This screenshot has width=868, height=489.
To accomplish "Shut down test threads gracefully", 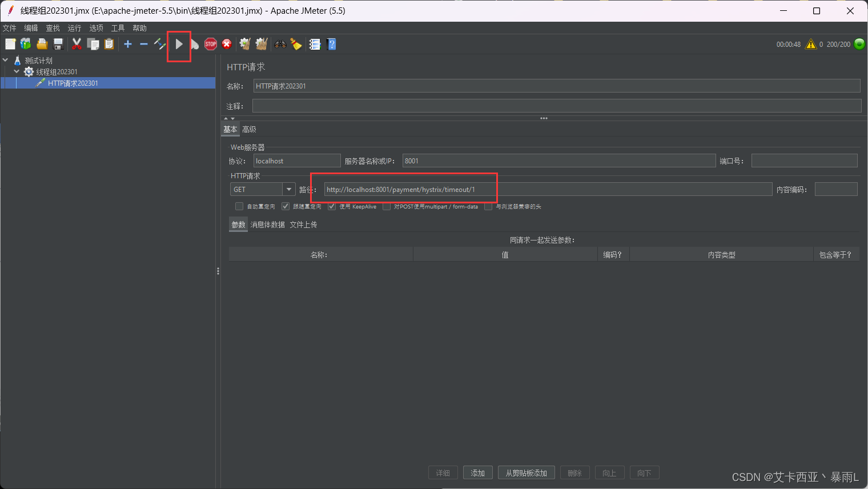I will click(x=227, y=44).
